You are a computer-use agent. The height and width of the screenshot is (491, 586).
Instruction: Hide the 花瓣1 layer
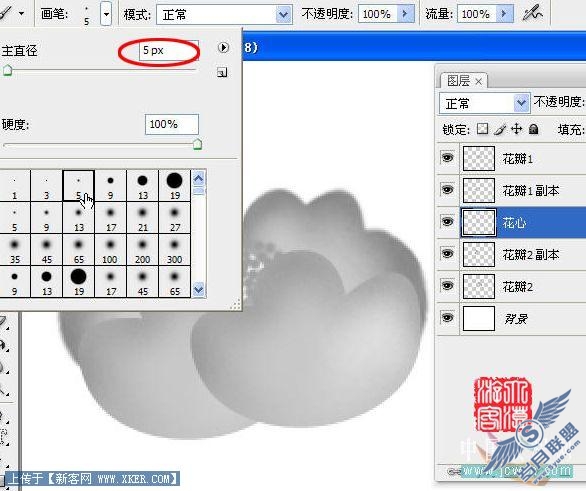click(x=447, y=158)
